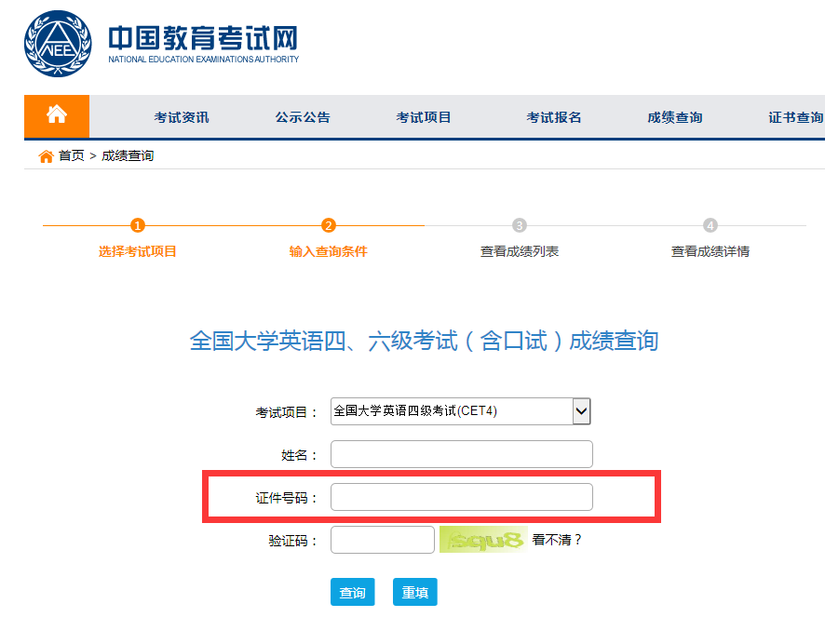
Task: Click the small house icon in breadcrumb
Action: [46, 156]
